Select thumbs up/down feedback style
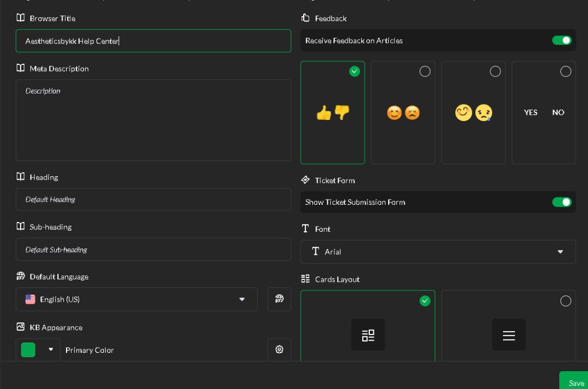588x389 pixels. pyautogui.click(x=332, y=112)
